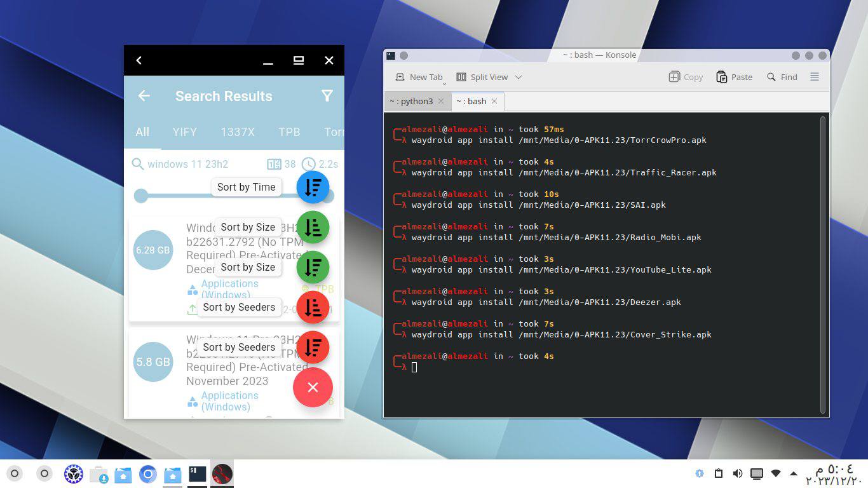Click the SAI.apk install command line

[x=538, y=205]
